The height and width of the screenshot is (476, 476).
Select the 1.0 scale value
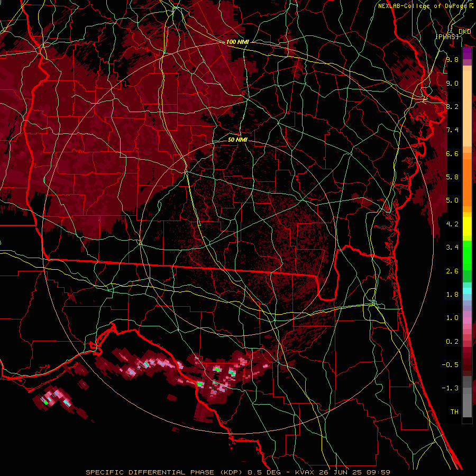[452, 318]
